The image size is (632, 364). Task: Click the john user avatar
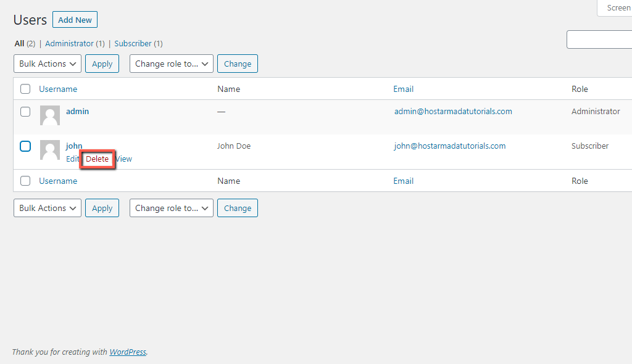tap(50, 150)
